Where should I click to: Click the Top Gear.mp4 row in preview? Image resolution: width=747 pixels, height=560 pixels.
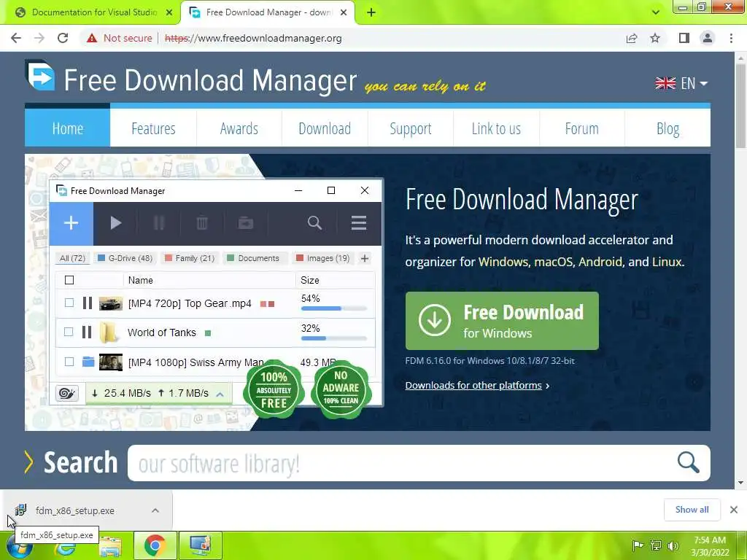pyautogui.click(x=215, y=303)
